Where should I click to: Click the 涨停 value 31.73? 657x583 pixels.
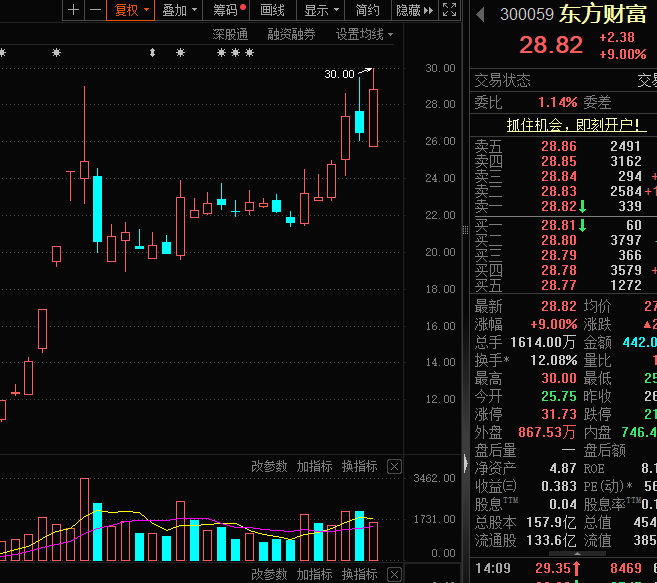pyautogui.click(x=559, y=415)
